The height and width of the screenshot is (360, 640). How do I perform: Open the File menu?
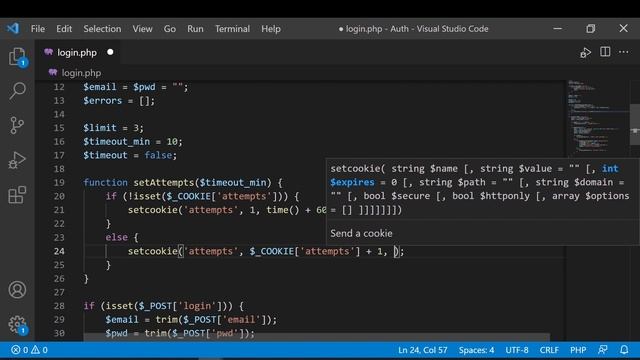click(38, 29)
